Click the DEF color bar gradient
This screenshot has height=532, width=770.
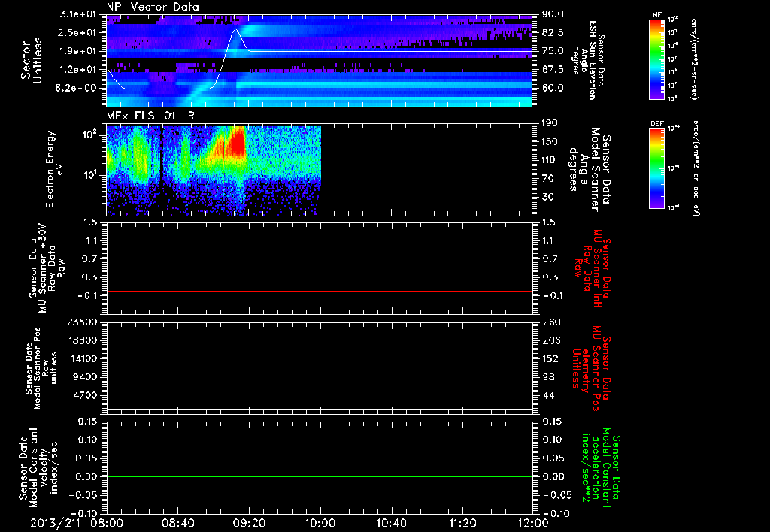[657, 168]
